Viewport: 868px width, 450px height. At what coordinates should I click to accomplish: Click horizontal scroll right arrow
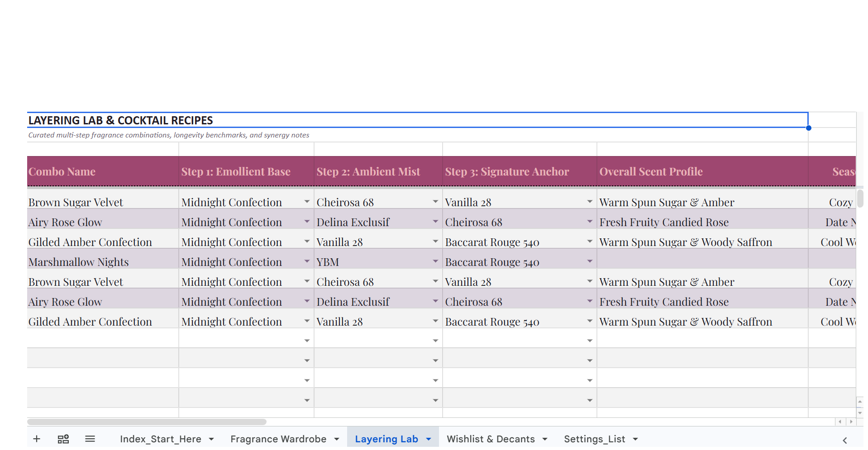(x=851, y=422)
